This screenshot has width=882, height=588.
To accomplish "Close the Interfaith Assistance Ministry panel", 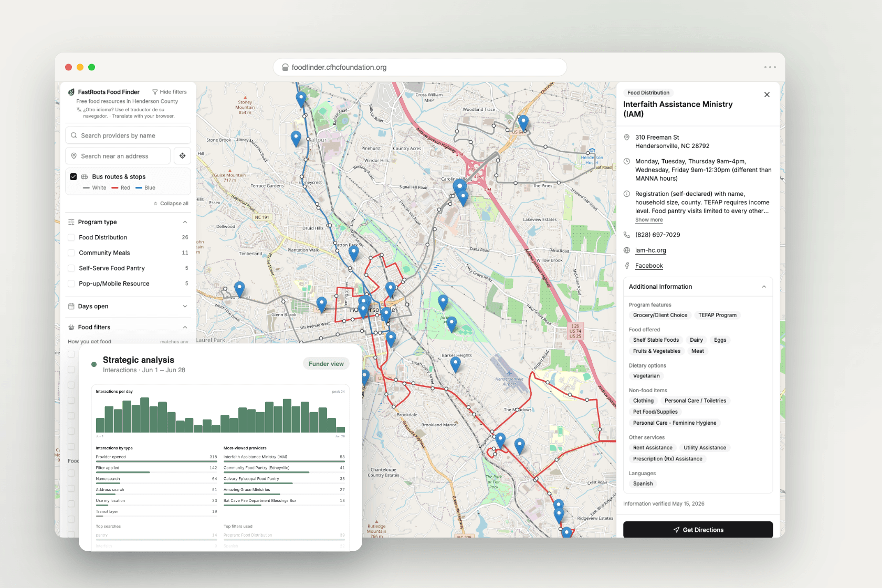I will (767, 94).
